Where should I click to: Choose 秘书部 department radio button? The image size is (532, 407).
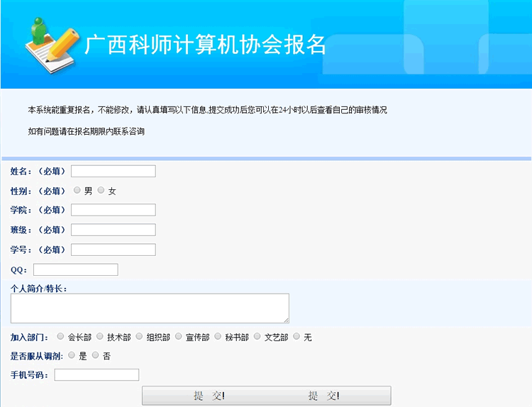point(218,336)
